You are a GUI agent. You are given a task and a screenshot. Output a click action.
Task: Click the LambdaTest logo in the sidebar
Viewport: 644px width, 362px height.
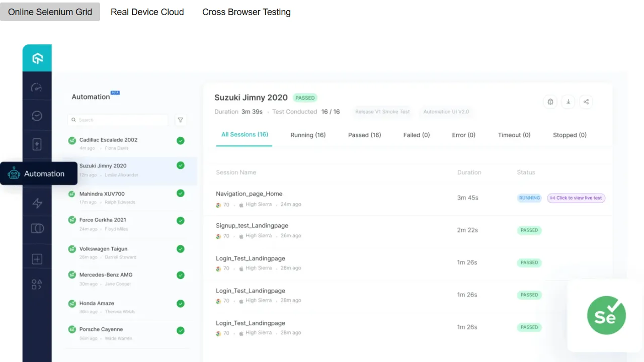click(37, 58)
